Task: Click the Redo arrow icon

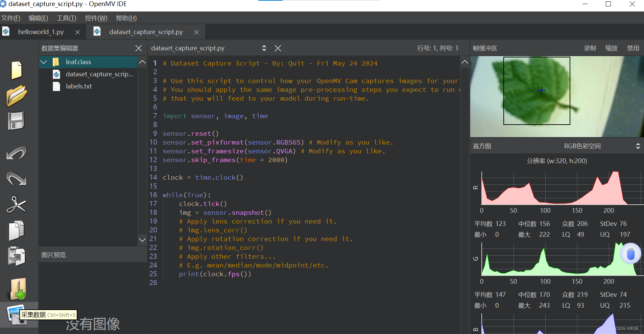Action: 16,179
